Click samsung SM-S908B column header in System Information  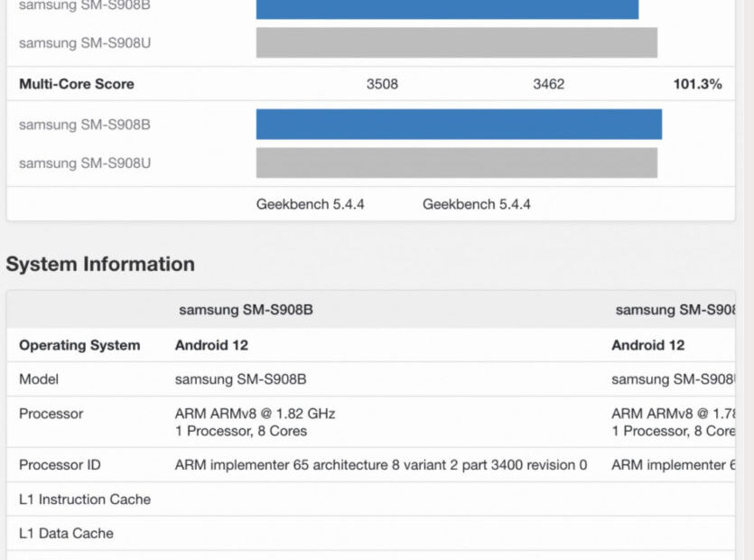(x=246, y=309)
